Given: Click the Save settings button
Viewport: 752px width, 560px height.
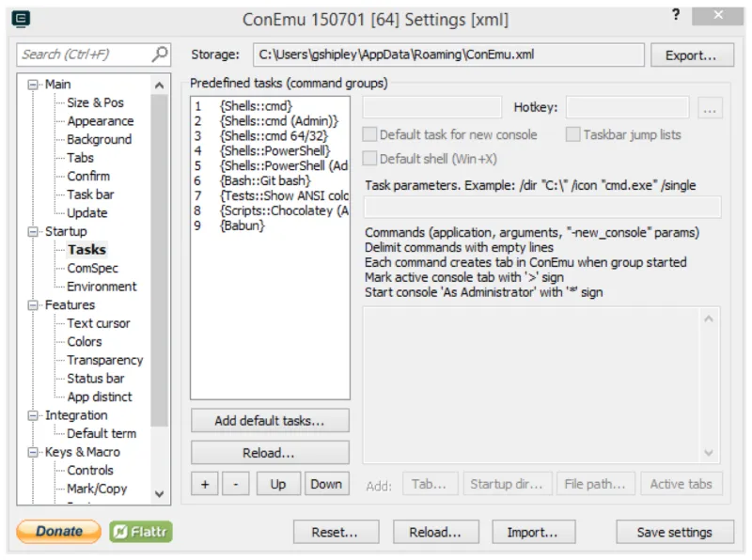Looking at the screenshot, I should (675, 532).
